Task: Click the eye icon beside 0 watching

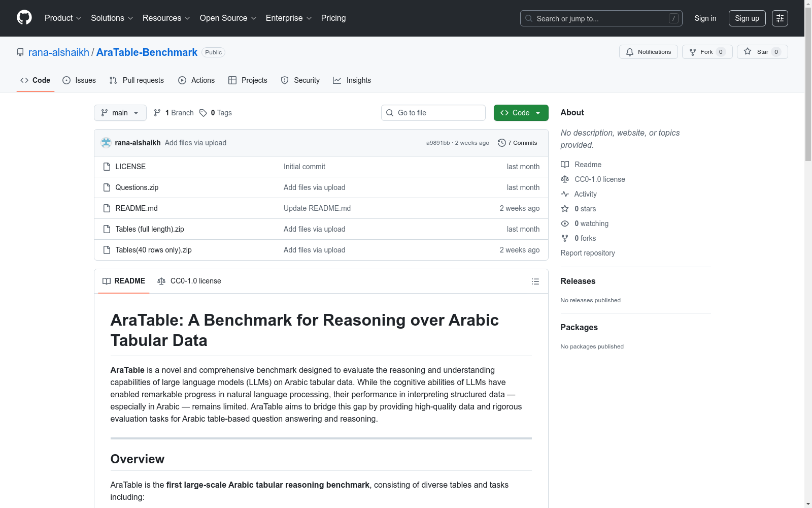Action: pos(565,224)
